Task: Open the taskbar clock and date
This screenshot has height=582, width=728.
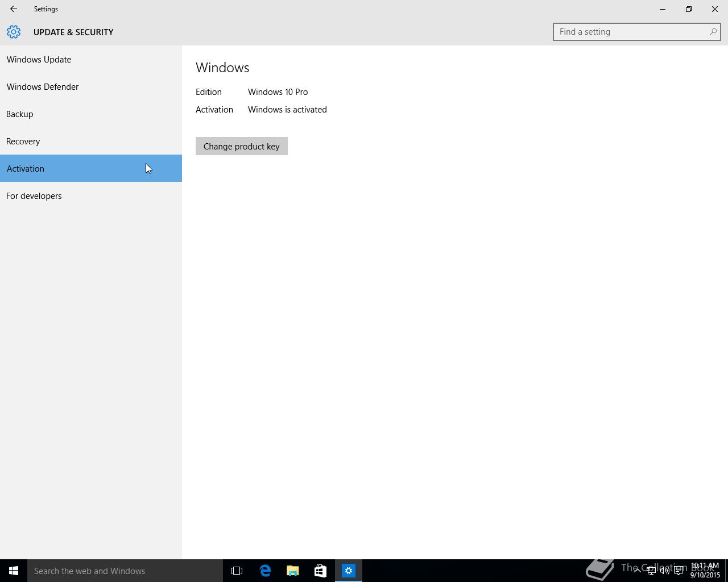Action: point(705,571)
